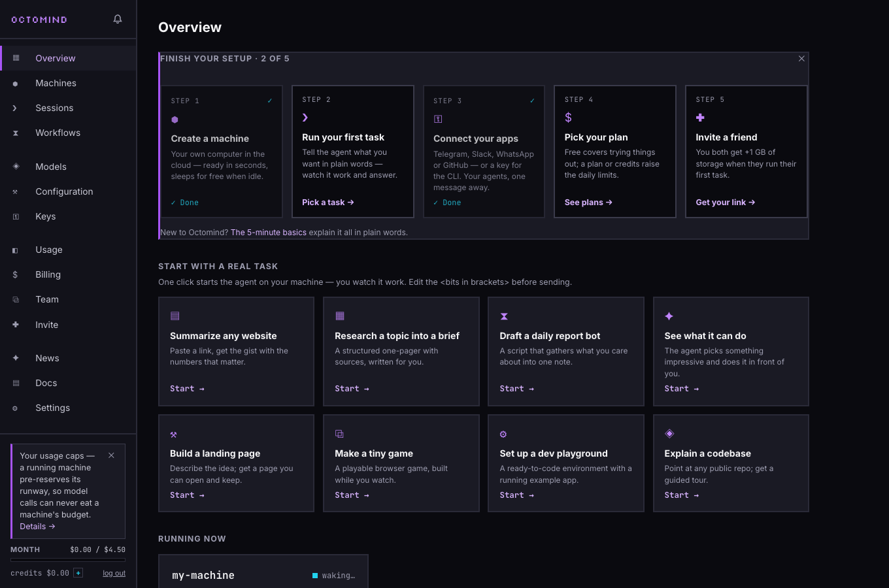
Task: Open Models section
Action: point(69,167)
